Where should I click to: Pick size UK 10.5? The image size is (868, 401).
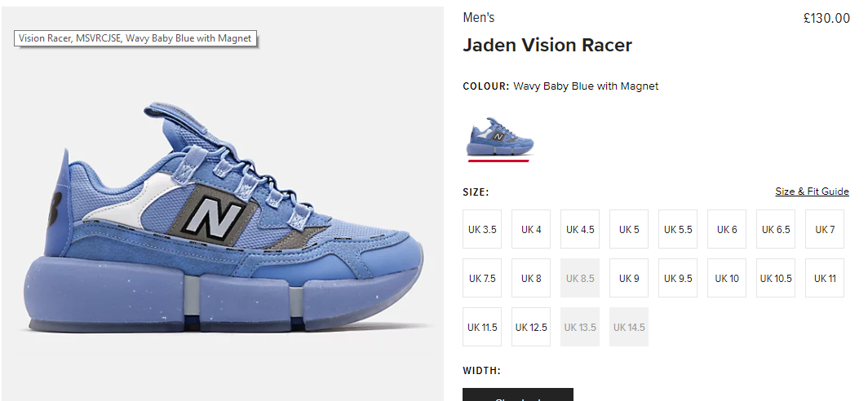[x=776, y=278]
